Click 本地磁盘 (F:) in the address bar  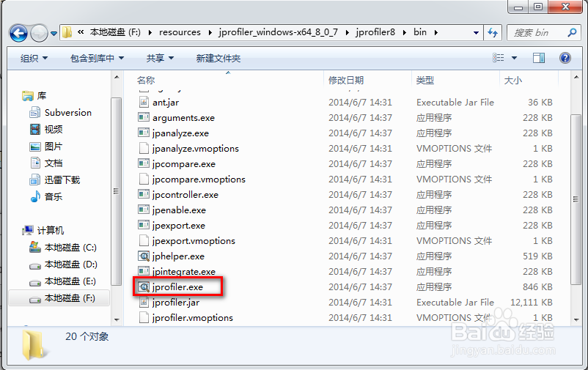(115, 32)
